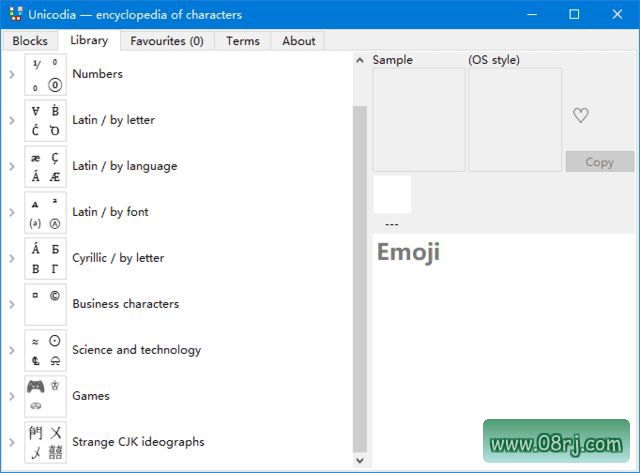Expand the Latin / by language category
Image resolution: width=640 pixels, height=473 pixels.
click(x=12, y=167)
